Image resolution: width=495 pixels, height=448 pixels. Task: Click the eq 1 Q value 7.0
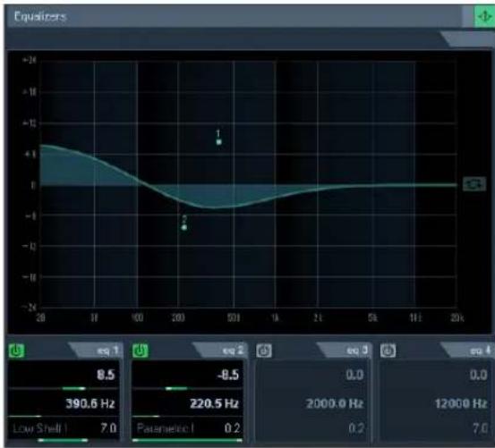point(108,428)
